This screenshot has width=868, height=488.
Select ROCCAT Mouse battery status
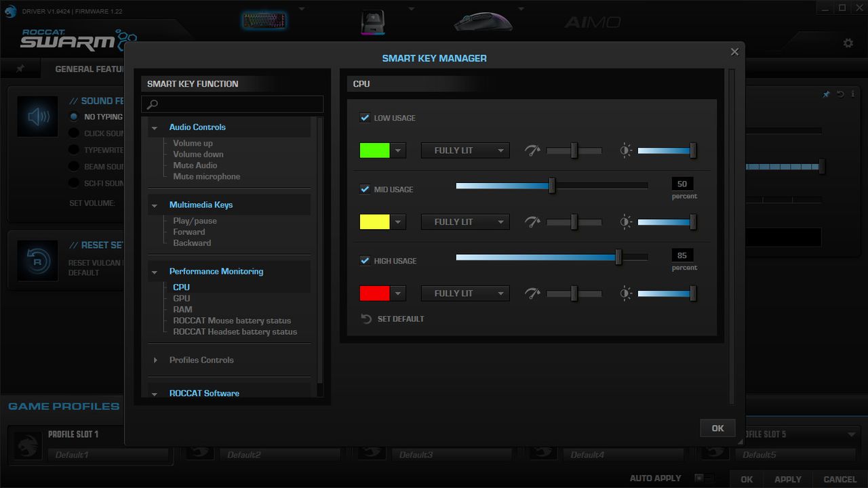point(232,321)
